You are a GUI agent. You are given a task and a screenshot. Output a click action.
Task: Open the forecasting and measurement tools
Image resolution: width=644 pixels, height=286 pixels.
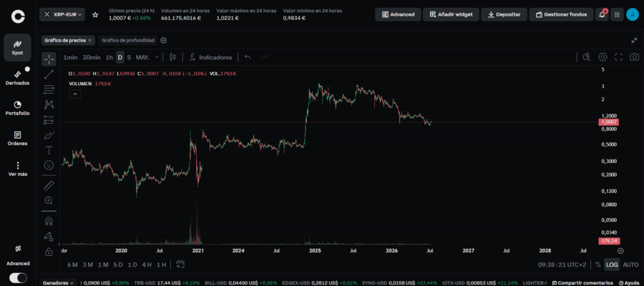click(x=49, y=120)
